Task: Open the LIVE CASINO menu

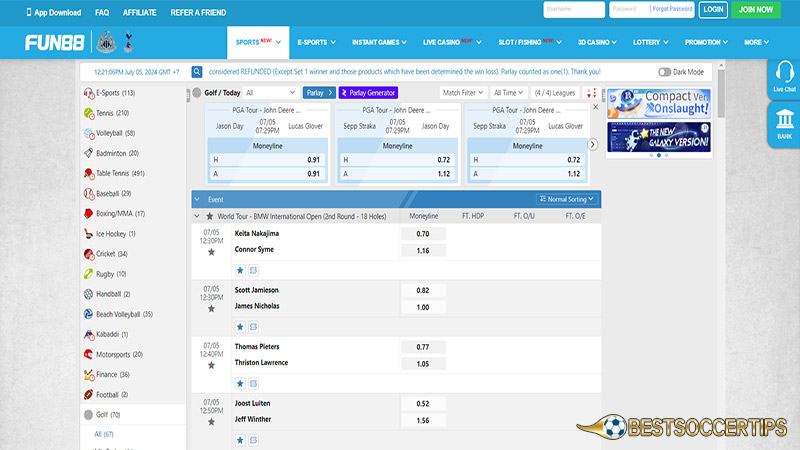Action: (452, 42)
